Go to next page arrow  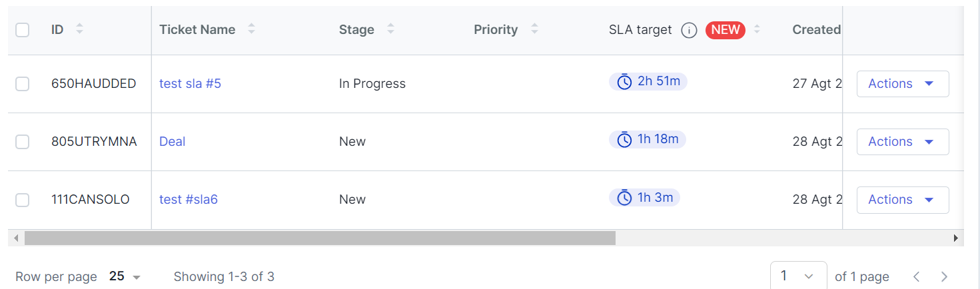944,276
